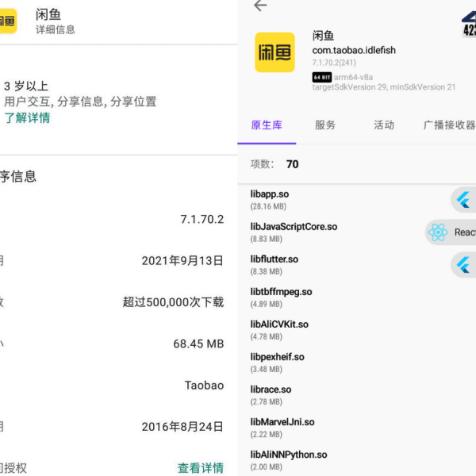Tap the update date 2021年9月13日

click(182, 261)
